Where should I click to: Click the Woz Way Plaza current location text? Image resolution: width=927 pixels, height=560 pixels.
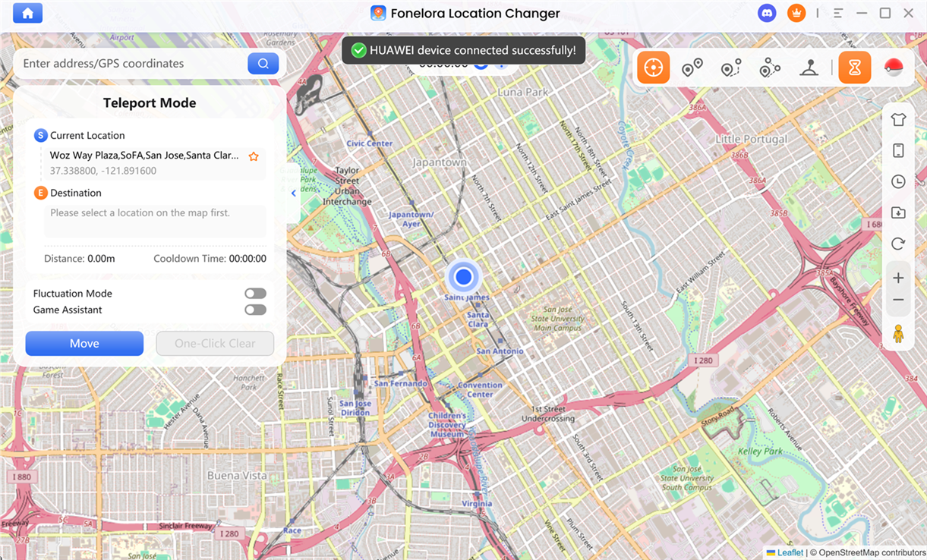click(144, 155)
